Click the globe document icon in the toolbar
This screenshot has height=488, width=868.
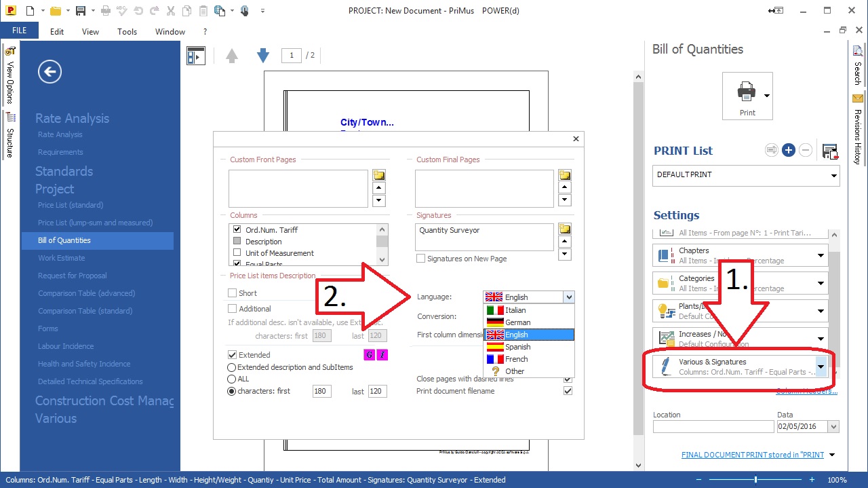tap(220, 11)
